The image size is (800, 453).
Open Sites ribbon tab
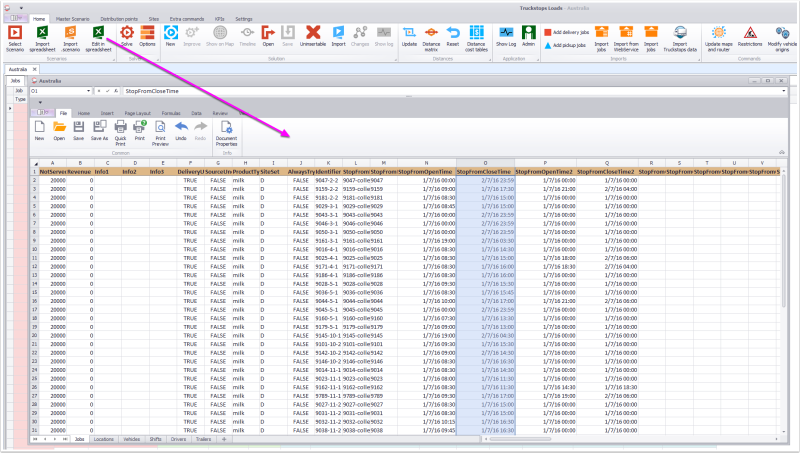pos(154,19)
